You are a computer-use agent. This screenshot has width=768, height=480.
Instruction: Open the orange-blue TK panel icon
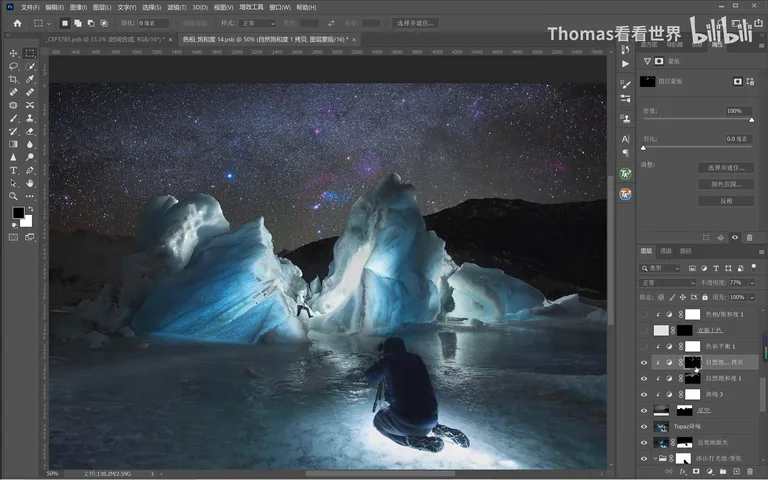pyautogui.click(x=625, y=194)
